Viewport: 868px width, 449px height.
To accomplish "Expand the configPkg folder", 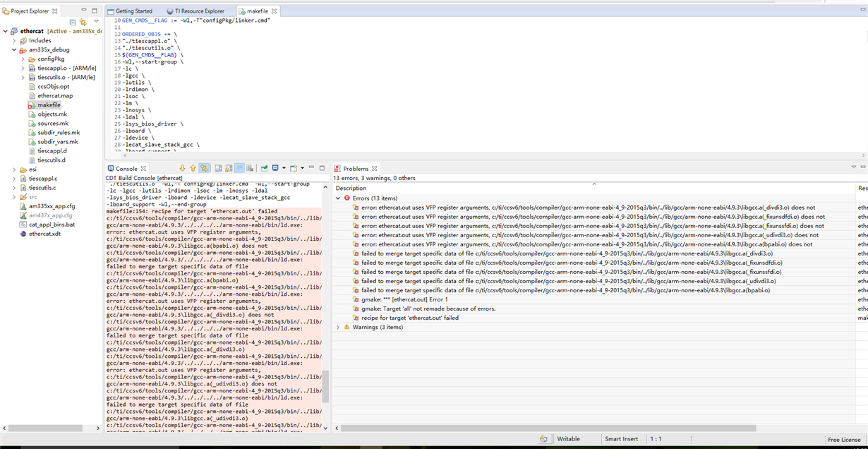I will click(x=23, y=59).
